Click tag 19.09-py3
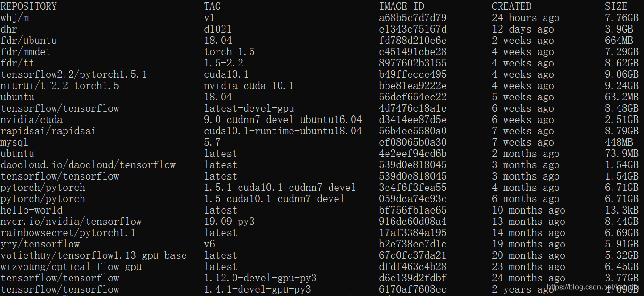Screen dimensions: 644x296 pos(229,222)
